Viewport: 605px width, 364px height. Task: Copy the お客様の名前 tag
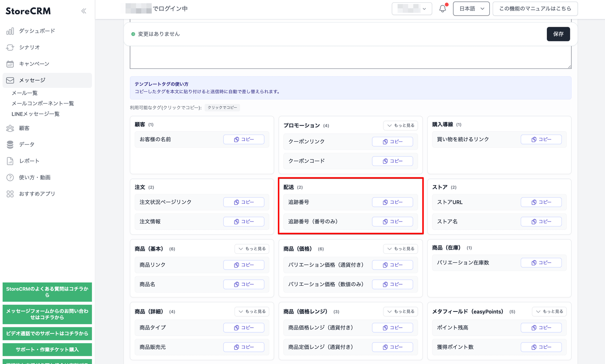pos(244,139)
